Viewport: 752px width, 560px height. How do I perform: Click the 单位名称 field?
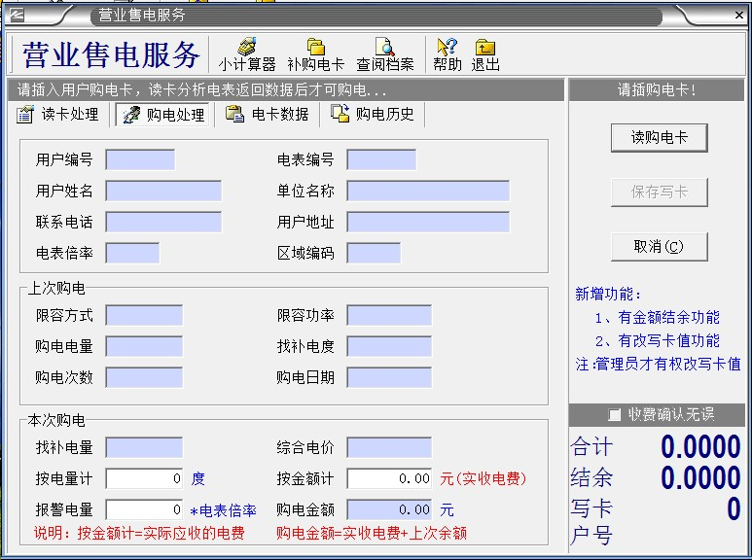[428, 192]
